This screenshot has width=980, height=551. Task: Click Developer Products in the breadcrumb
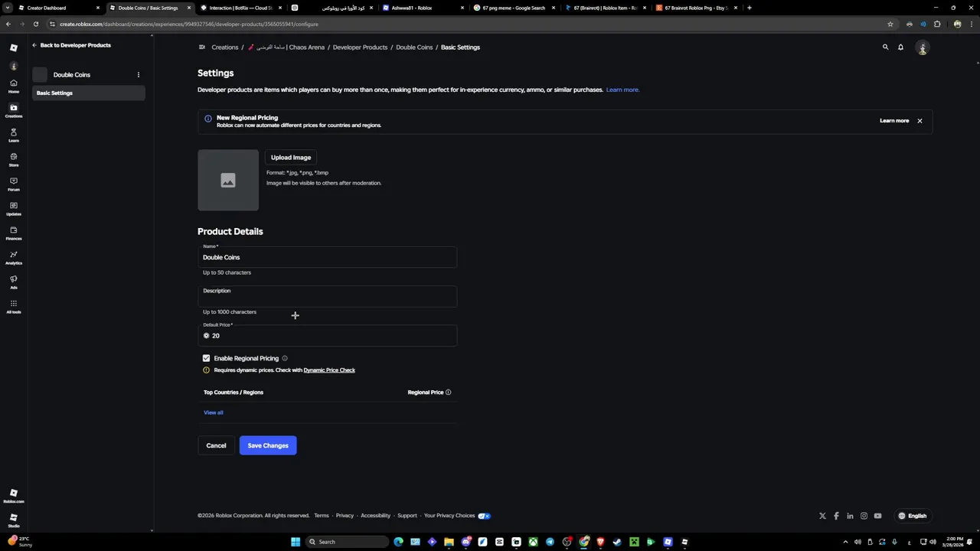360,47
